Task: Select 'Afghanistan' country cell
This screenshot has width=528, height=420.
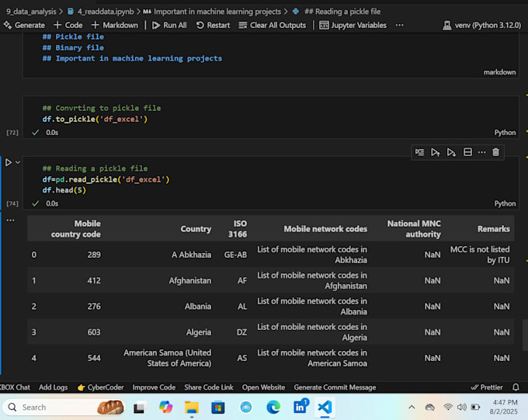Action: point(190,280)
